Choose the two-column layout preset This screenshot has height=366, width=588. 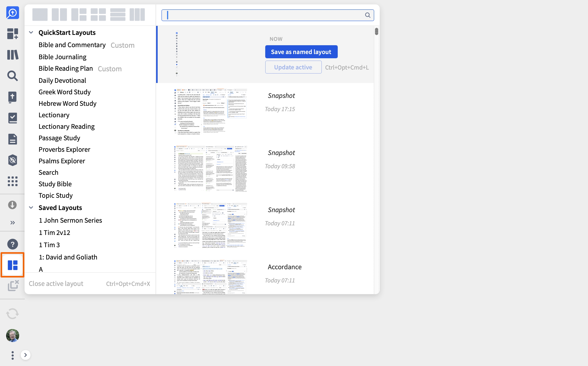[x=59, y=15]
